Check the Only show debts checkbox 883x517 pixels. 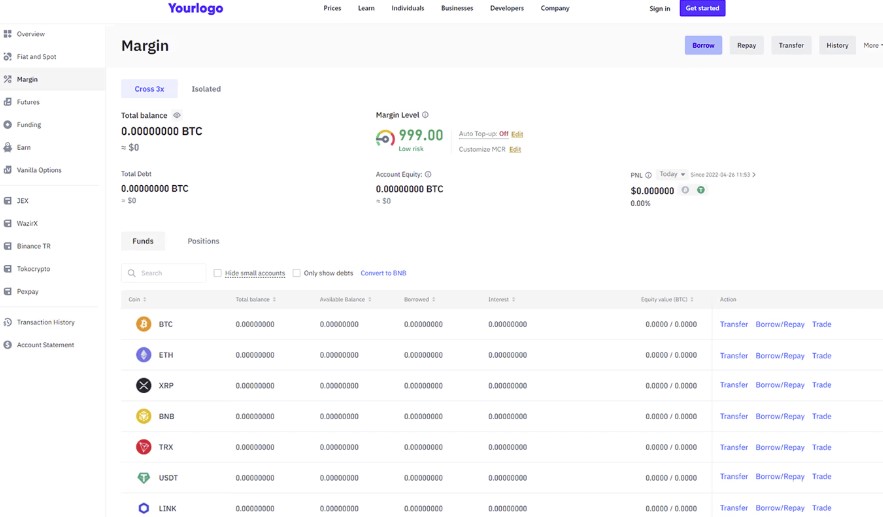point(296,273)
